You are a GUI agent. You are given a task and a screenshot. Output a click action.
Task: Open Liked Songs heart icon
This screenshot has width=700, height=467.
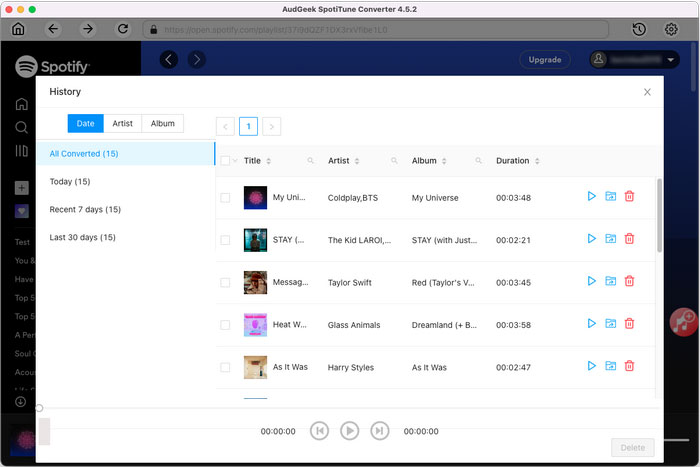[x=21, y=211]
